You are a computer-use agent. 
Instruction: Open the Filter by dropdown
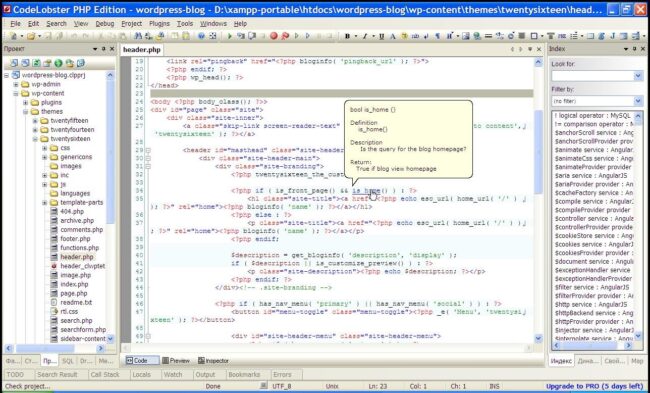pos(638,101)
